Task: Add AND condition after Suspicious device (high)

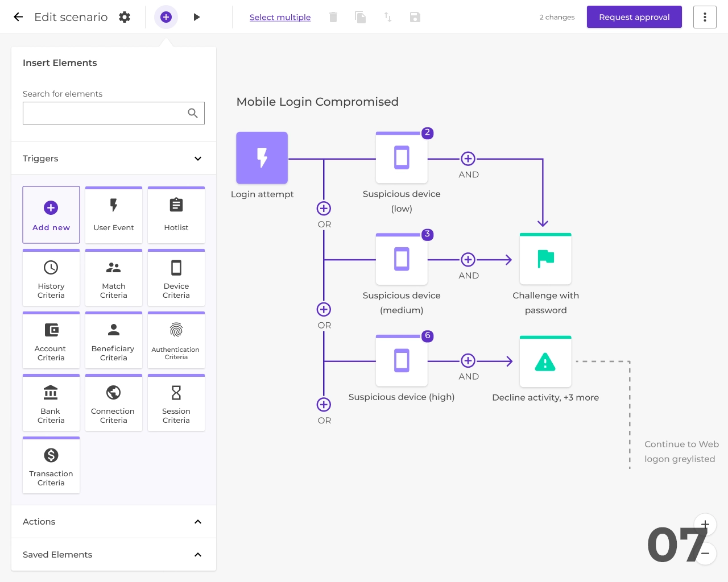Action: [x=468, y=360]
